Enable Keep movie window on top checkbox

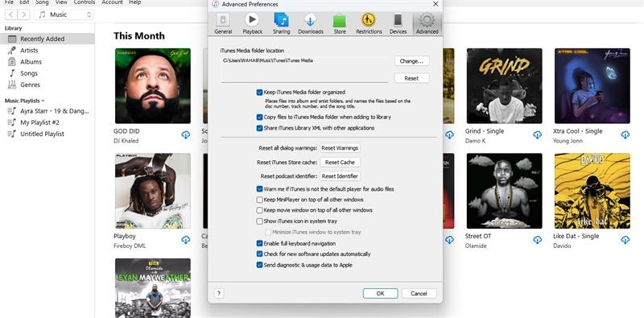coord(259,210)
